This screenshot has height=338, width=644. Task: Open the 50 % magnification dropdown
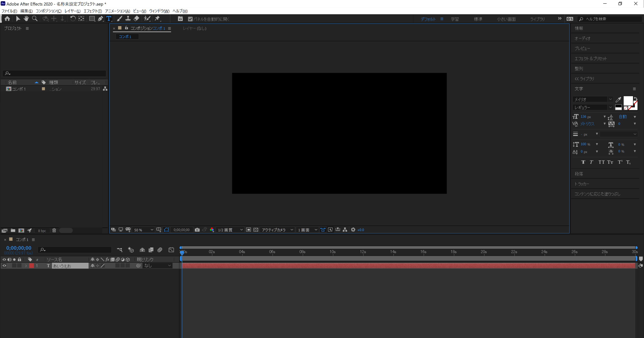tap(144, 230)
